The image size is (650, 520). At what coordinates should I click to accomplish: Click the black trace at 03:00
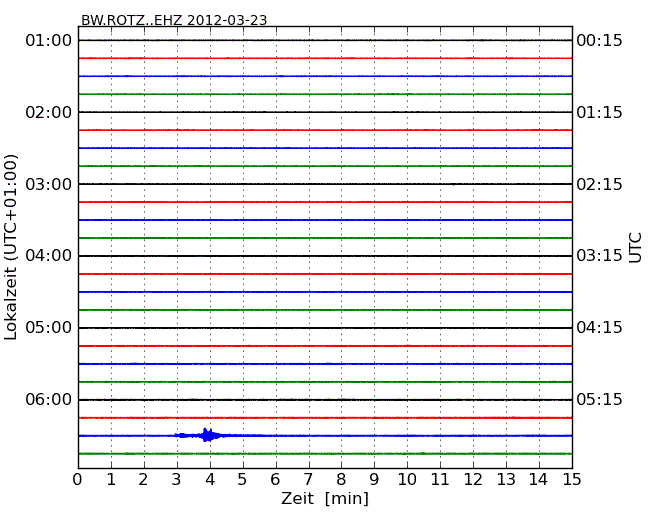[325, 184]
